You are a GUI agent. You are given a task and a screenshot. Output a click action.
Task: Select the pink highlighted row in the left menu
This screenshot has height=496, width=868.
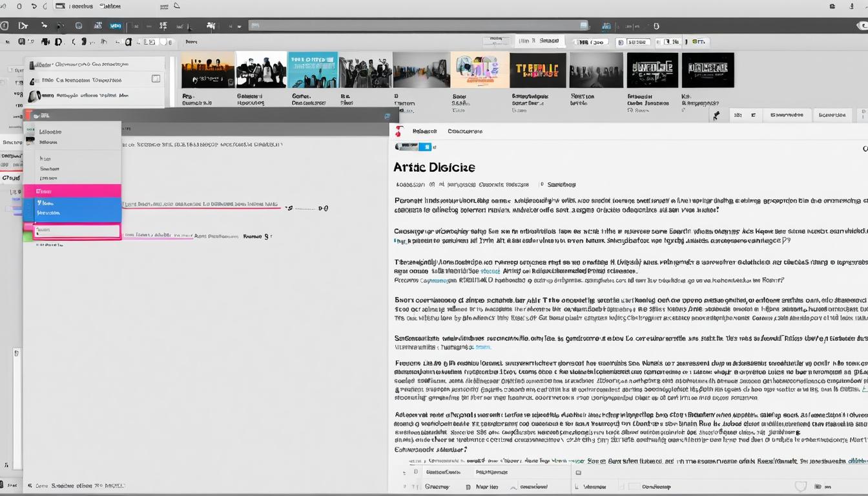point(72,191)
